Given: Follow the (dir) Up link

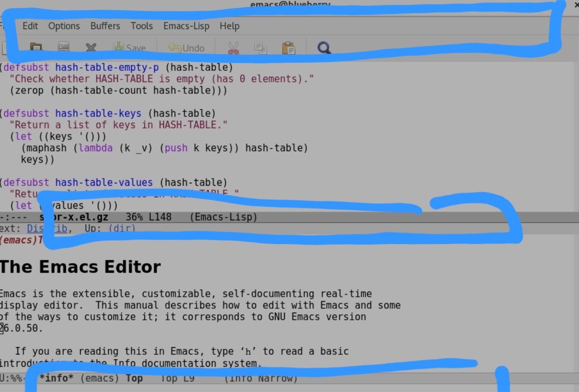Looking at the screenshot, I should pos(122,228).
